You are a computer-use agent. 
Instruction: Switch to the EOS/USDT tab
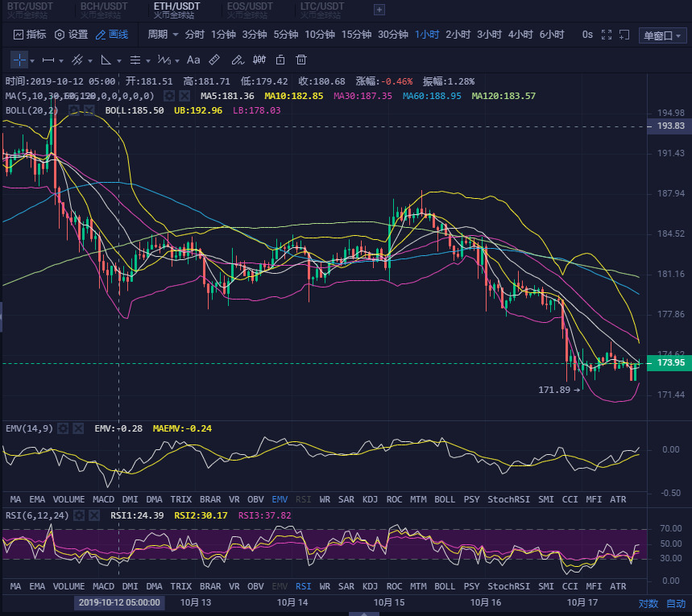(x=250, y=10)
